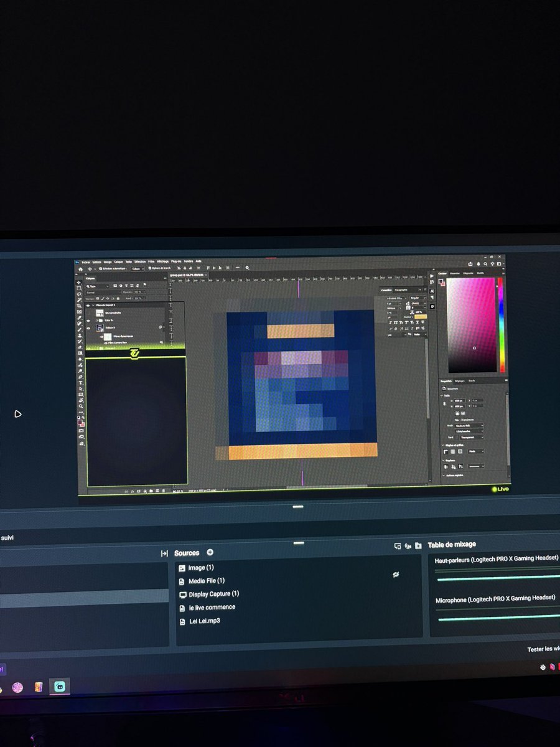Toggle visibility of Plan de travail 1

(x=88, y=306)
